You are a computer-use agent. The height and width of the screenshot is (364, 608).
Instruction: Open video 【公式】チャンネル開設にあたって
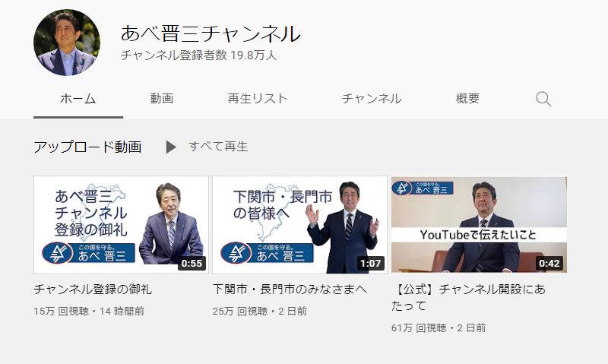click(468, 297)
